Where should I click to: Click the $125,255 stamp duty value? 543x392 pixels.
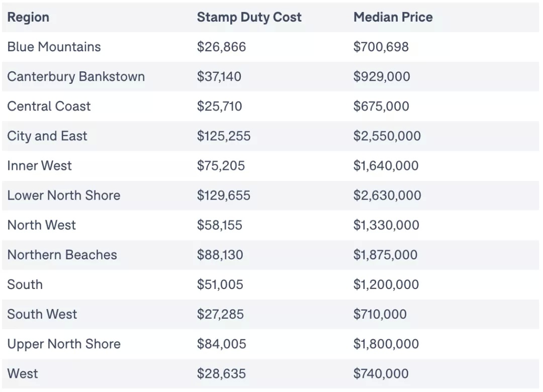tap(224, 136)
